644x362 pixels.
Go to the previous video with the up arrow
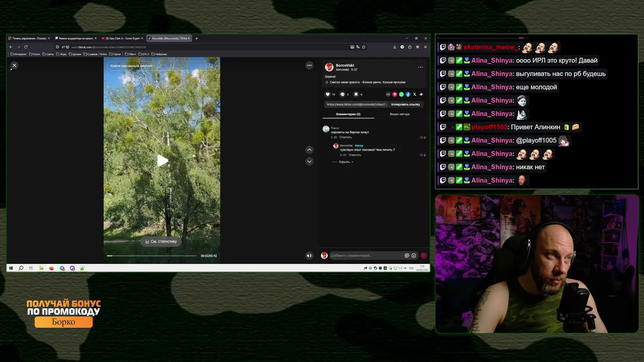[x=309, y=150]
